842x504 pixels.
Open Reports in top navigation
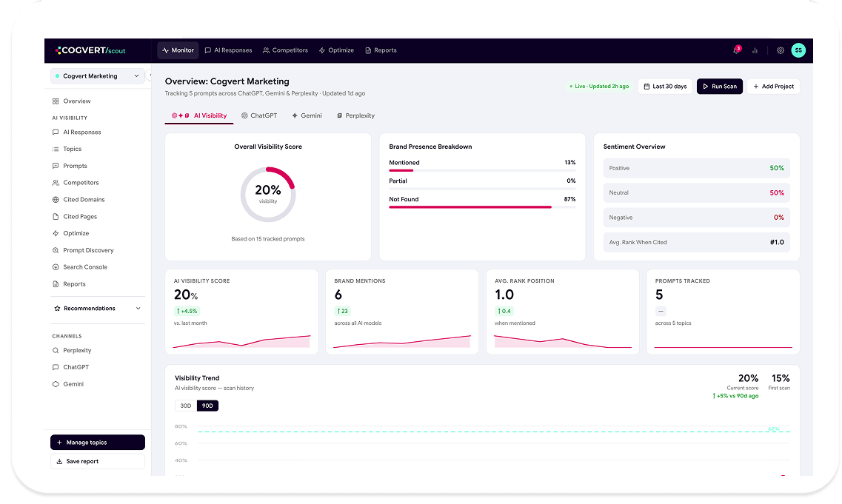381,50
